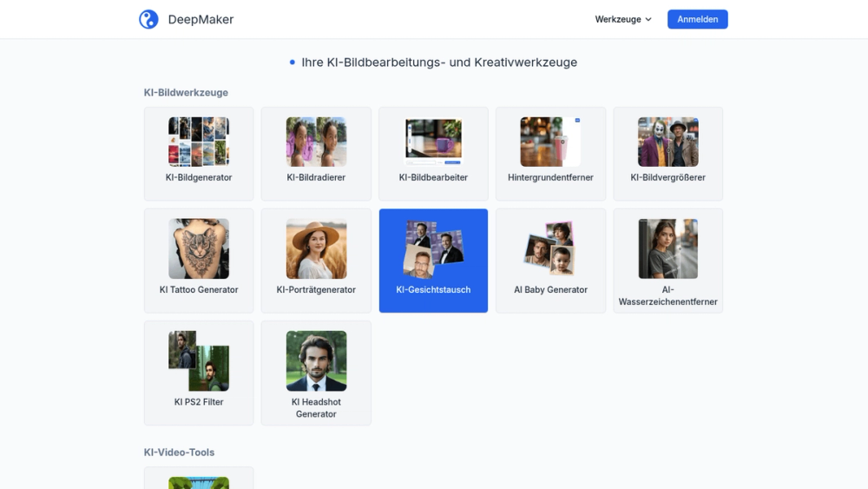The height and width of the screenshot is (489, 868).
Task: Click the KI Tattoo Generator label
Action: 199,289
